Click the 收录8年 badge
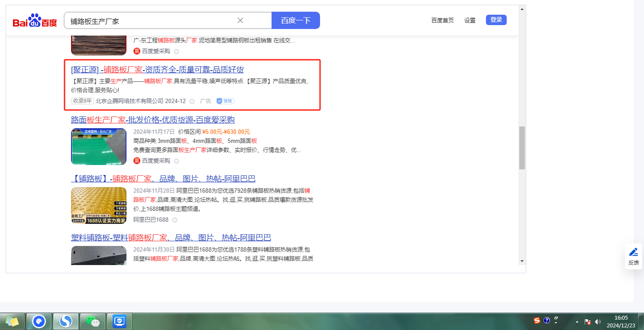The width and height of the screenshot is (644, 330). tap(82, 101)
